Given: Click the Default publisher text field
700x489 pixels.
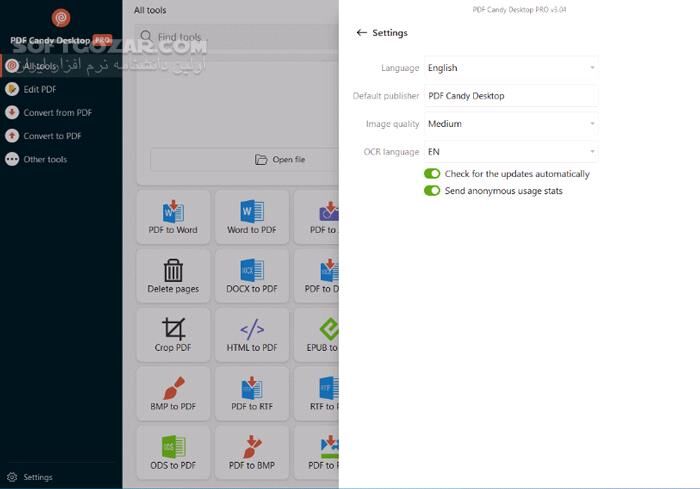Looking at the screenshot, I should 510,96.
